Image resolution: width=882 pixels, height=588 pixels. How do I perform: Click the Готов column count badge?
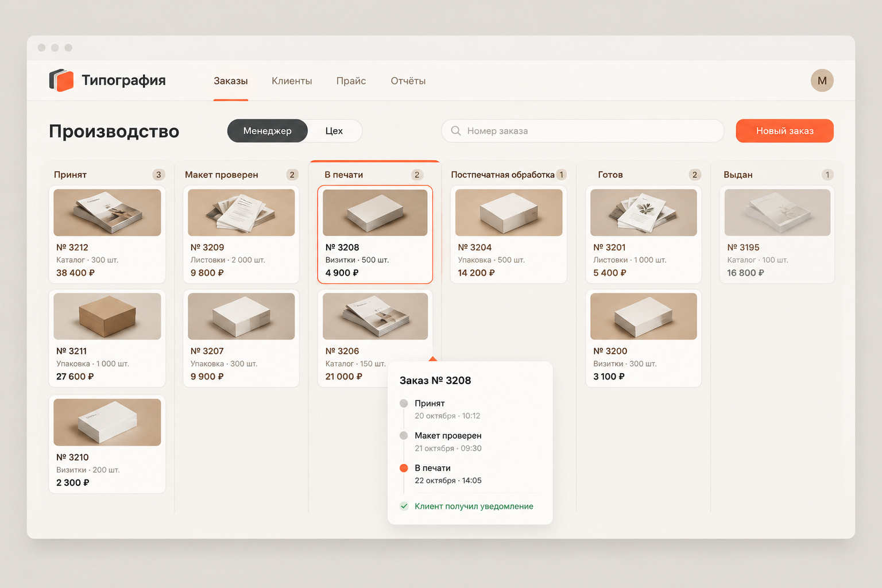point(695,175)
